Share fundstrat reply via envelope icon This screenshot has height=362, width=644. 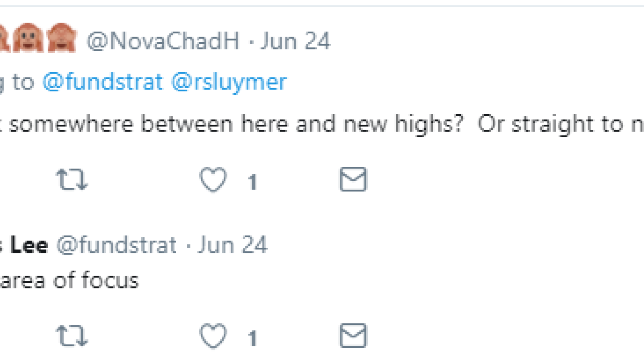pos(353,335)
